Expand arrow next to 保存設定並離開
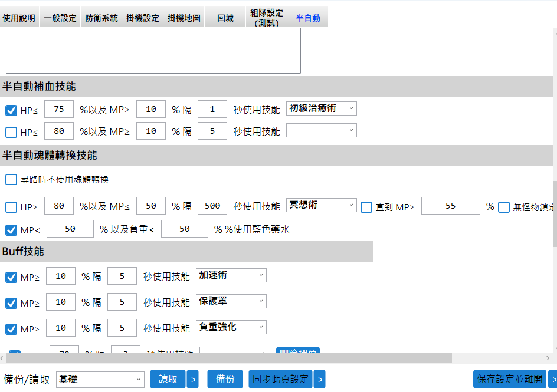The width and height of the screenshot is (557, 392). tap(553, 379)
